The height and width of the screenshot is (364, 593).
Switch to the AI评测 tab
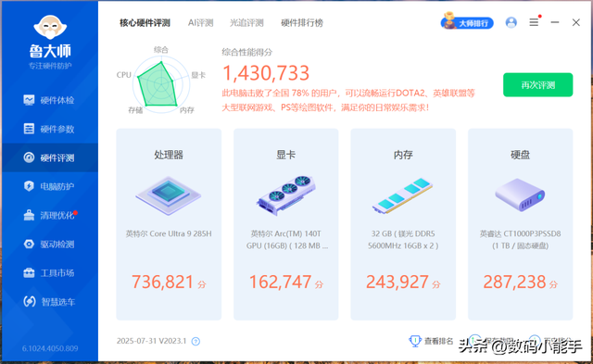click(200, 23)
